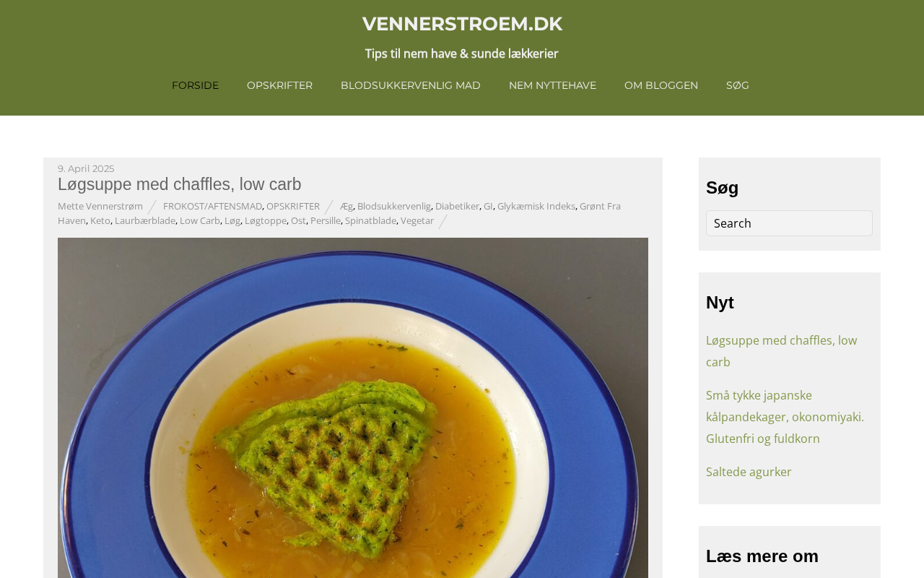The image size is (924, 578).
Task: Select the Blodsukkervenlig tag
Action: [x=394, y=206]
